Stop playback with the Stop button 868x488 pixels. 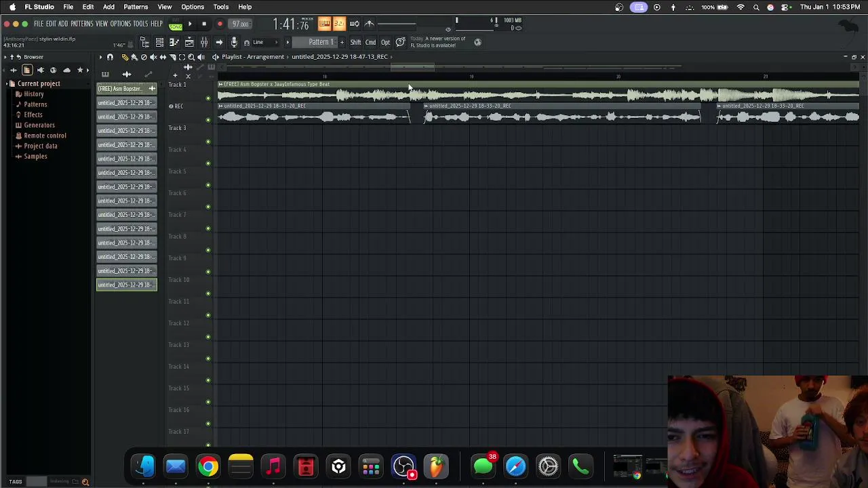204,24
